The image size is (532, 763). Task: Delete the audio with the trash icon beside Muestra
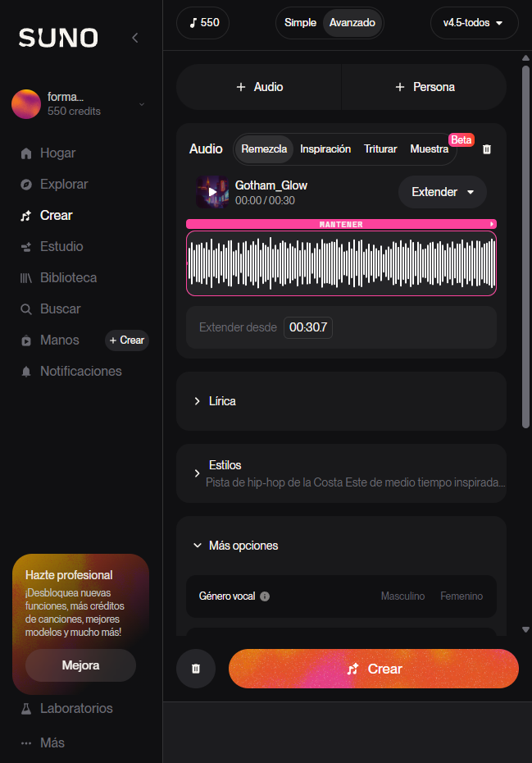pos(487,149)
